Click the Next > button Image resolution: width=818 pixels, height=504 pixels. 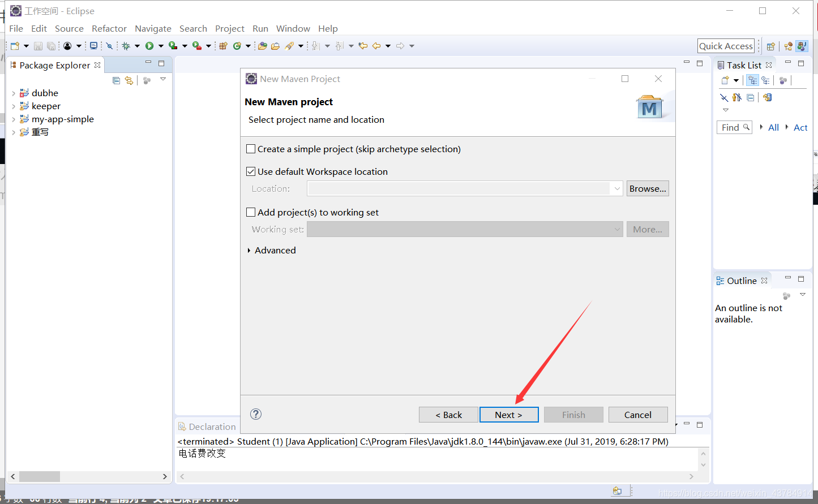[509, 415]
